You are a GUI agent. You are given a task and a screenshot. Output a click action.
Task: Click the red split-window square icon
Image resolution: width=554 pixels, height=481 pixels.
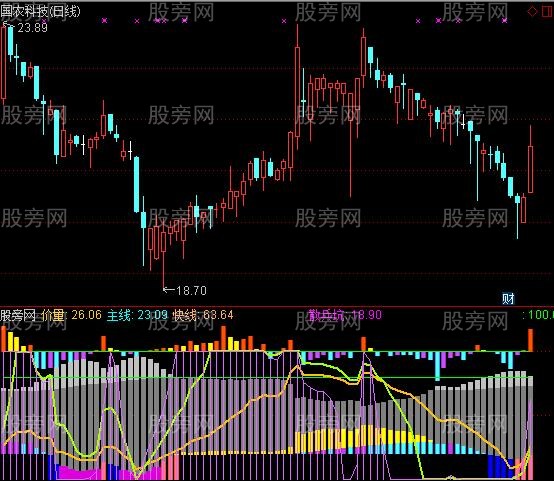[x=548, y=11]
